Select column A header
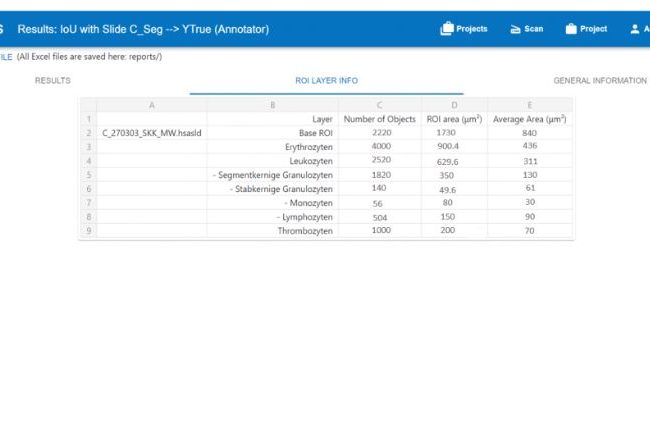The height and width of the screenshot is (430, 650). tap(152, 104)
